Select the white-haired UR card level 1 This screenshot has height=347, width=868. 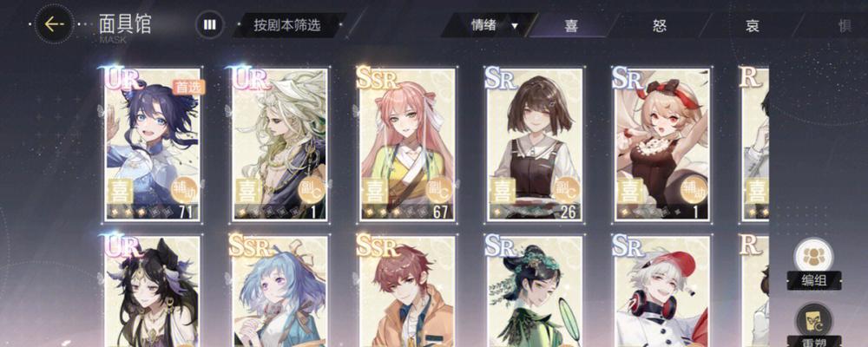(279, 145)
